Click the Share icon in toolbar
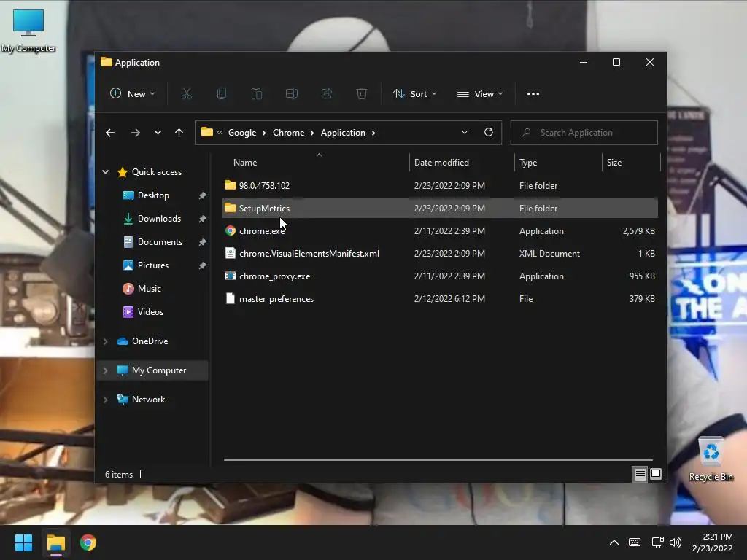747x560 pixels. 327,93
